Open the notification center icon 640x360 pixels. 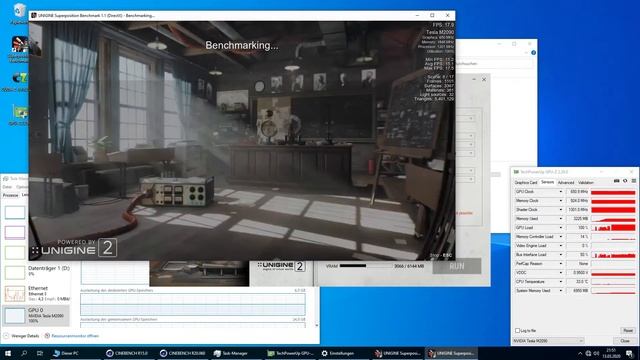tap(630, 353)
